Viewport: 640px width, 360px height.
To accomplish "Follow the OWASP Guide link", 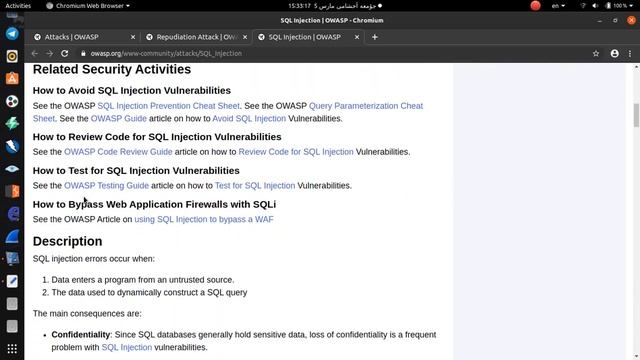I will coord(118,119).
